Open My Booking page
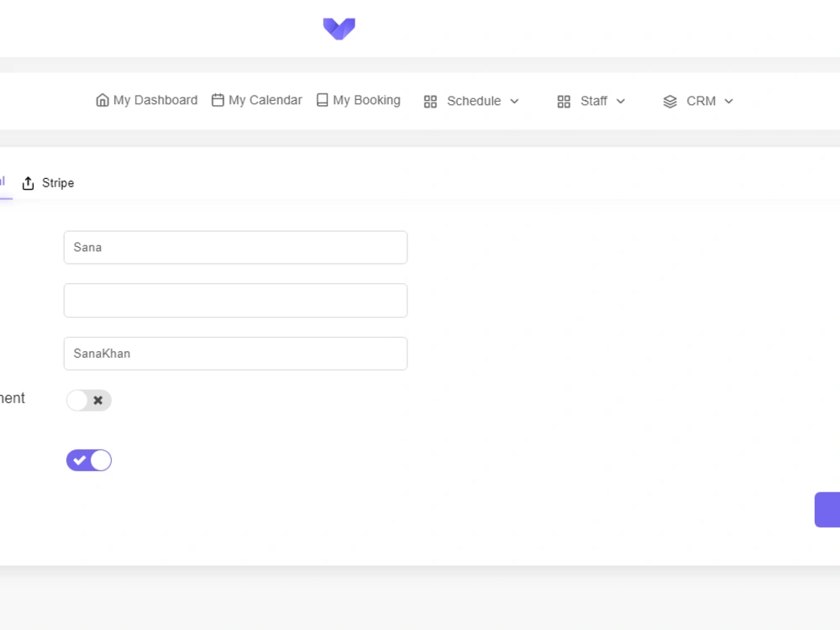Viewport: 840px width, 630px height. pyautogui.click(x=359, y=100)
